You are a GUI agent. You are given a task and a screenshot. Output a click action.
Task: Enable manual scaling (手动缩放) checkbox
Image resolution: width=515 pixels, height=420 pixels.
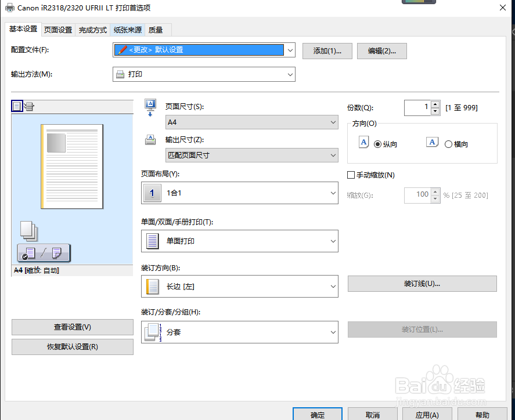[351, 175]
